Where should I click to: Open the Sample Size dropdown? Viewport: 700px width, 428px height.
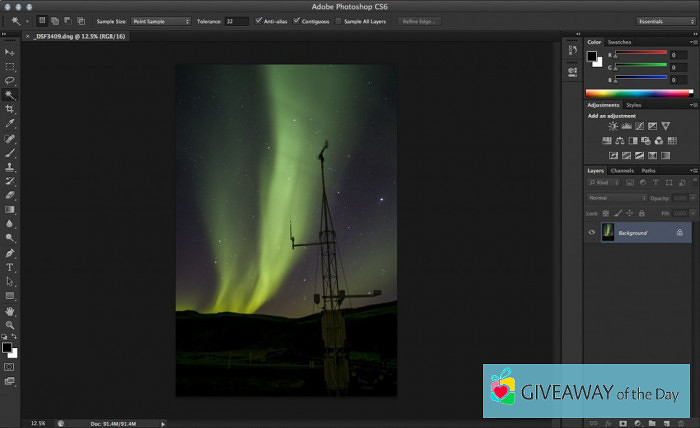[160, 20]
